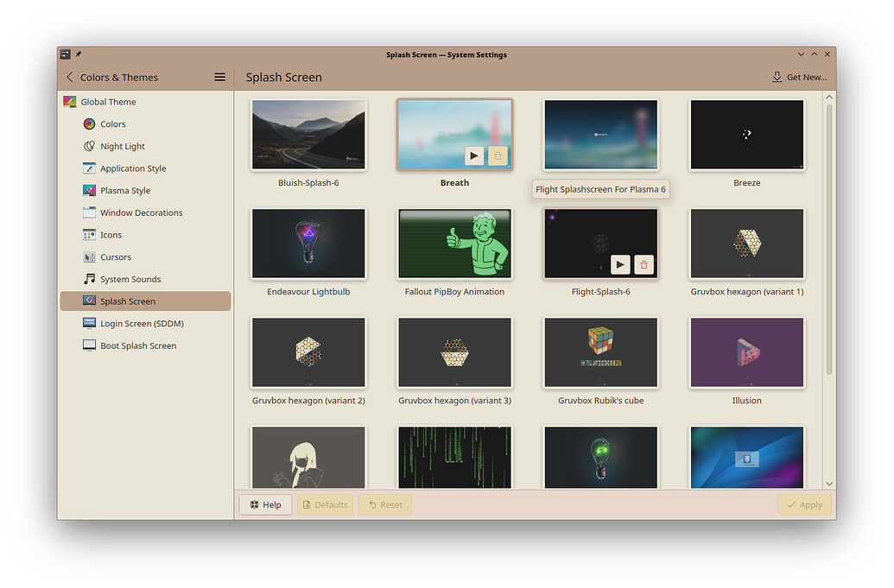The height and width of the screenshot is (588, 894).
Task: Select the Fallout PipBoy Animation thumbnail
Action: 454,243
